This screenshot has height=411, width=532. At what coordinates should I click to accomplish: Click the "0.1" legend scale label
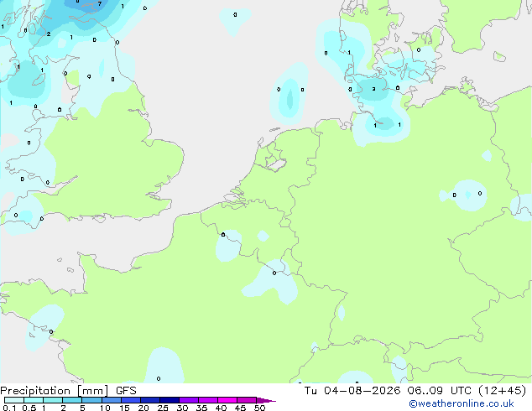9,408
